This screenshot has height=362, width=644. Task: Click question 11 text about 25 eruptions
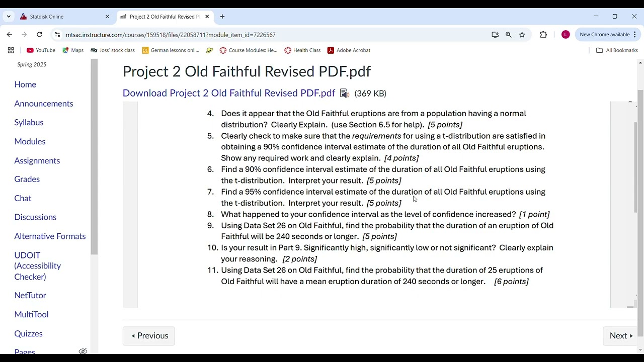point(382,276)
